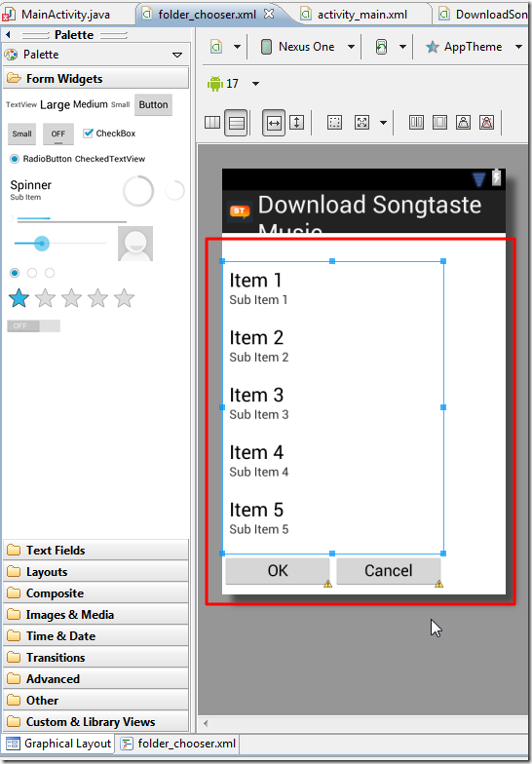Screen dimensions: 532x764
Task: Click the green Android API 17 icon
Action: [x=214, y=84]
